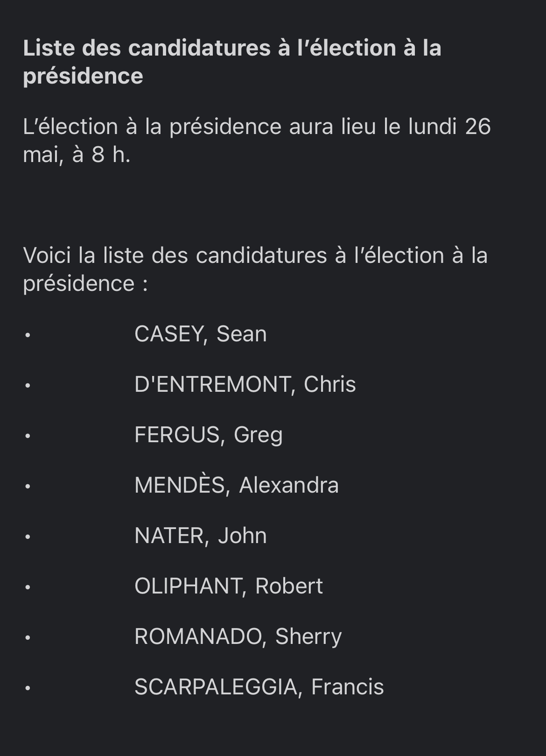
Task: Click the bullet beside SCARPALEGGIA, Francis
Action: click(x=28, y=688)
